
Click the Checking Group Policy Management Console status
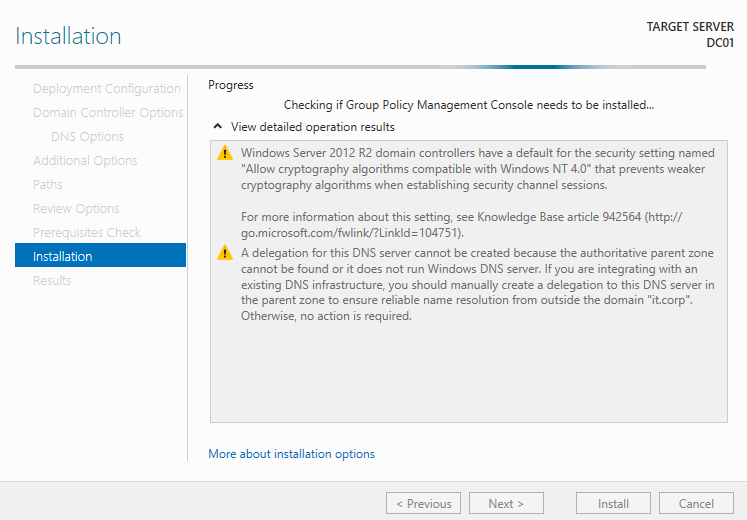click(469, 105)
